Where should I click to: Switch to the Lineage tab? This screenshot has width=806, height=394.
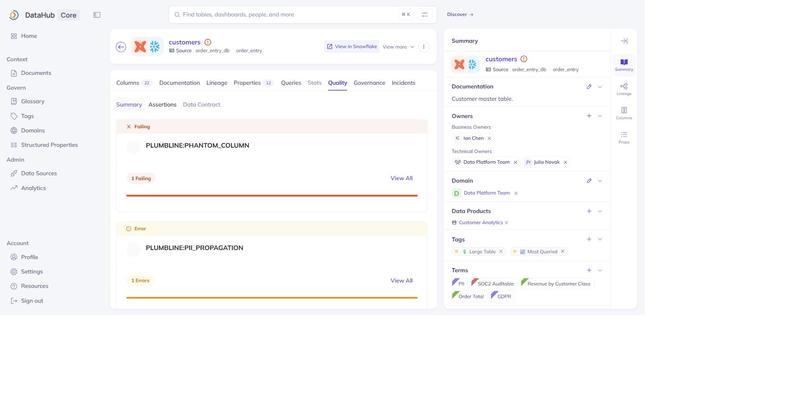click(216, 83)
